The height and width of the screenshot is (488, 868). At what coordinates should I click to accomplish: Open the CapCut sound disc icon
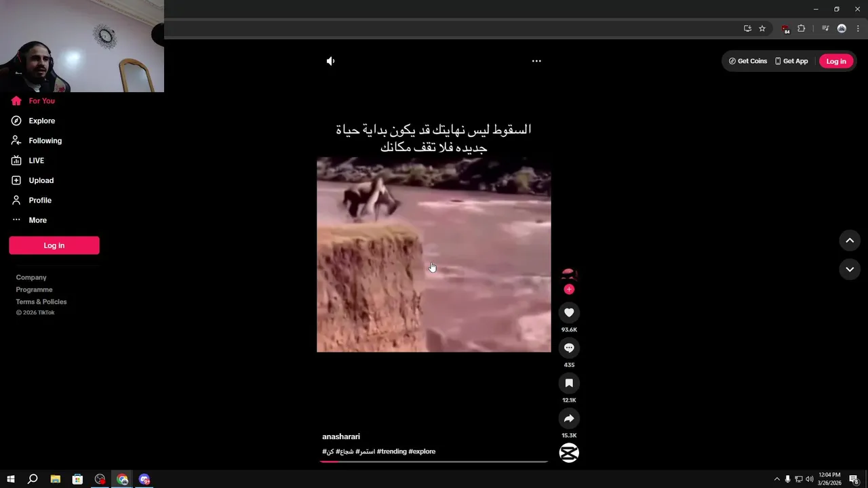click(569, 453)
